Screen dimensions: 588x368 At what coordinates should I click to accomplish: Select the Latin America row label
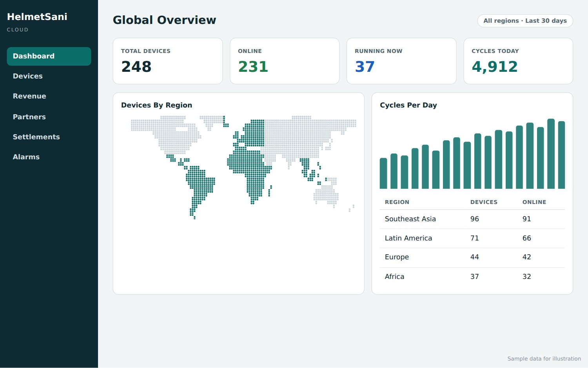tap(408, 238)
